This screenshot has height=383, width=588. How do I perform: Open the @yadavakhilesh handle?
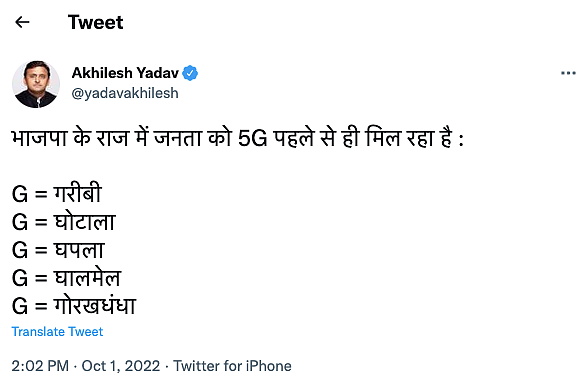pos(125,93)
